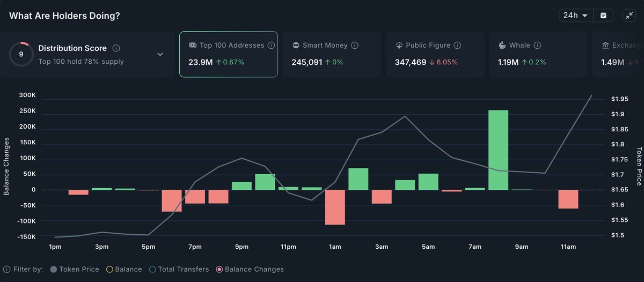
Task: Toggle the Total Transfers filter
Action: click(x=179, y=269)
